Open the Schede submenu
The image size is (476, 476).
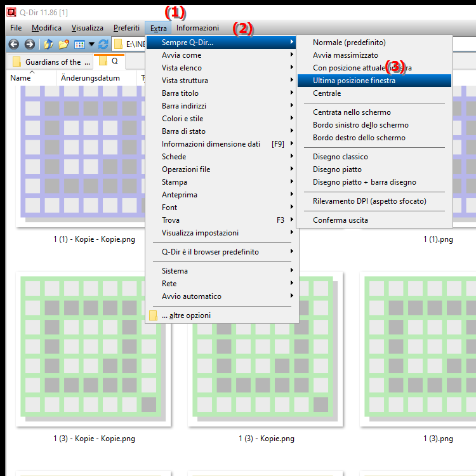[x=221, y=157]
